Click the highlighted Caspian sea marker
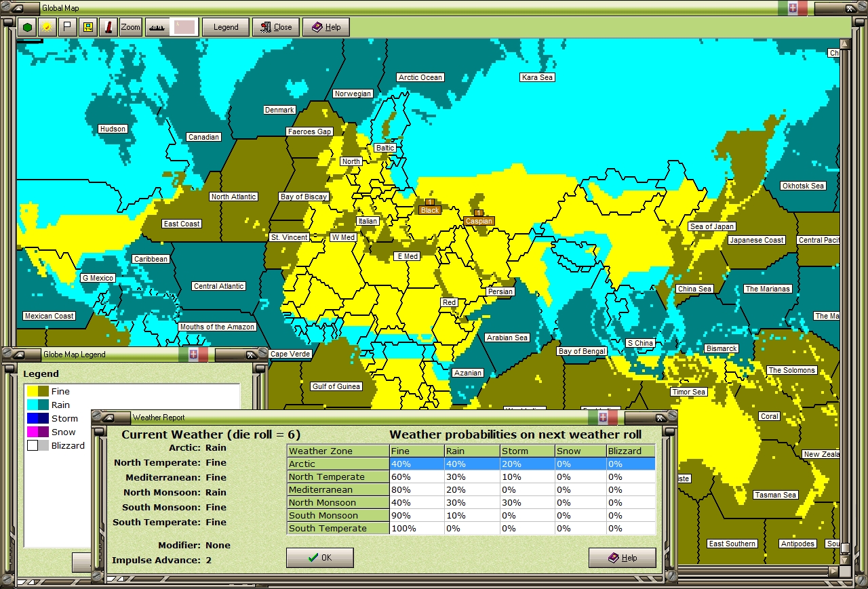The image size is (868, 589). point(479,221)
